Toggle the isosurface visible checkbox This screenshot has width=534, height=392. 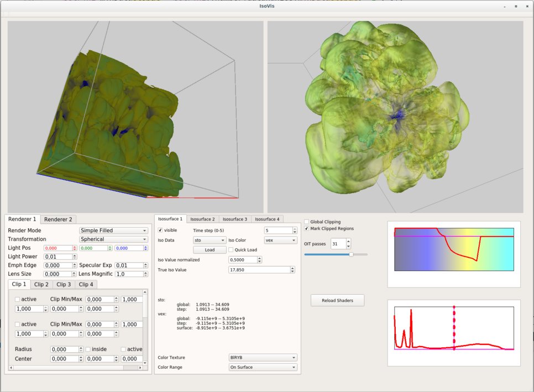[x=161, y=230]
